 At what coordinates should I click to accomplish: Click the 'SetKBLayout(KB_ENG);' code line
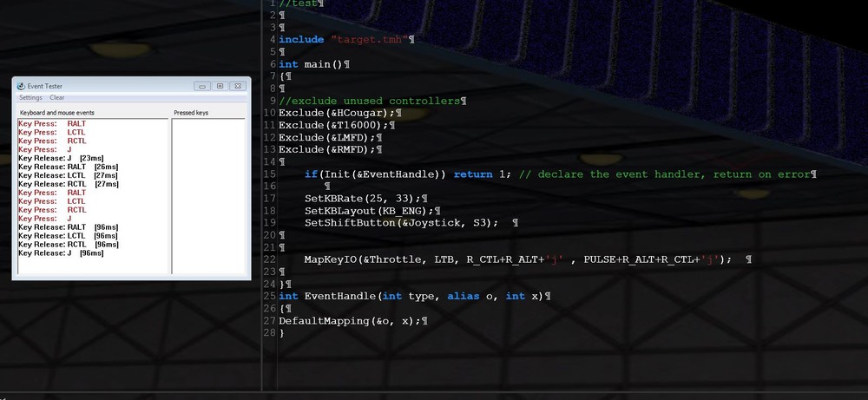tap(370, 211)
